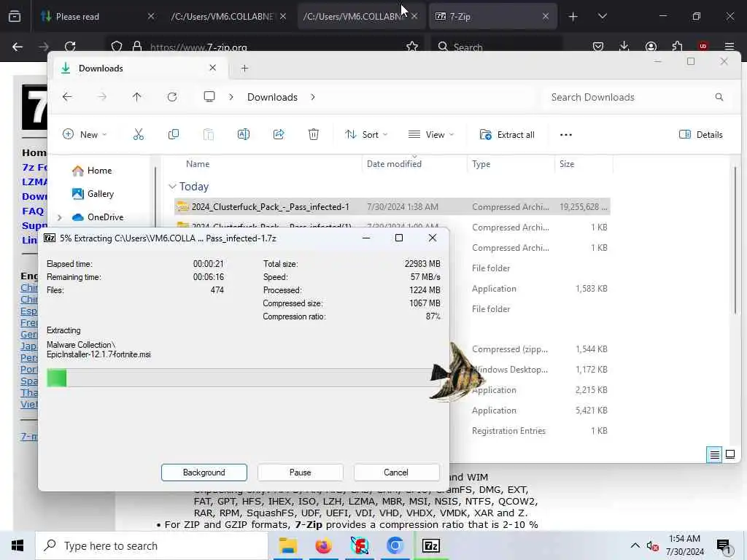
Task: Go back in the Firefox browser
Action: (18, 47)
